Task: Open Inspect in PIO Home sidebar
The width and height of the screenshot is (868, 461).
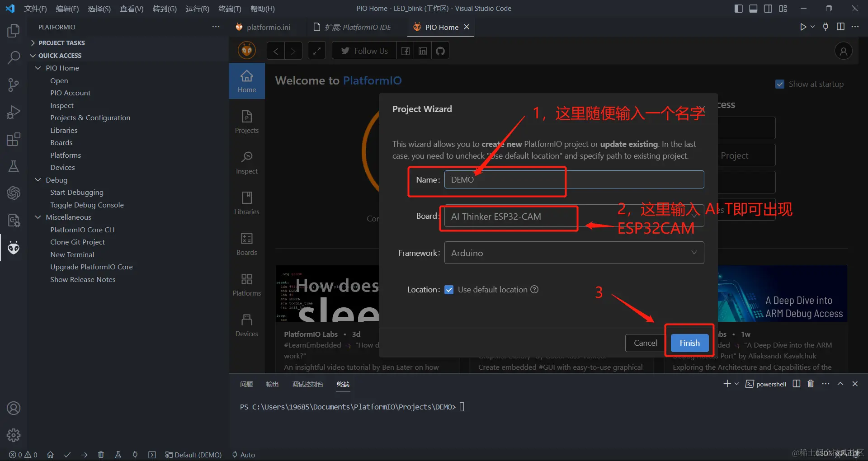Action: pyautogui.click(x=247, y=163)
